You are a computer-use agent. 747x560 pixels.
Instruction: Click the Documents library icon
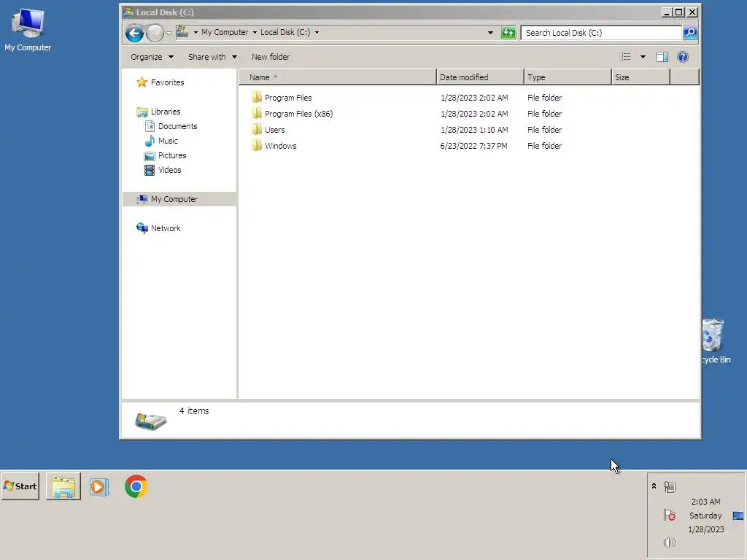pos(150,126)
